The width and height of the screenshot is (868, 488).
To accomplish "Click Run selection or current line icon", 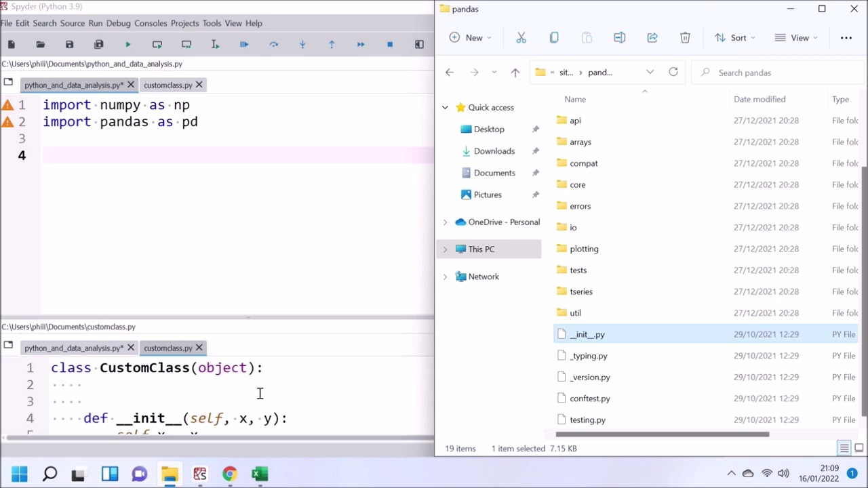I will 215,45.
